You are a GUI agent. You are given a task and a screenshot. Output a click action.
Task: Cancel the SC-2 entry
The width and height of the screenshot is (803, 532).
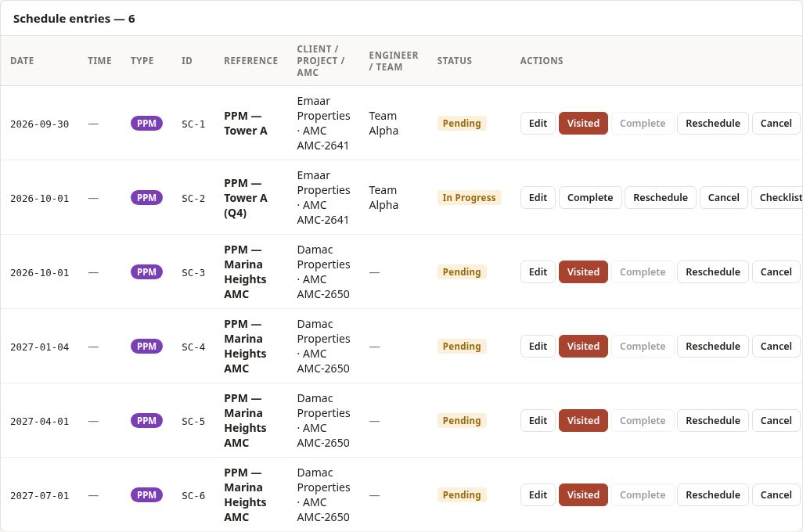(723, 198)
